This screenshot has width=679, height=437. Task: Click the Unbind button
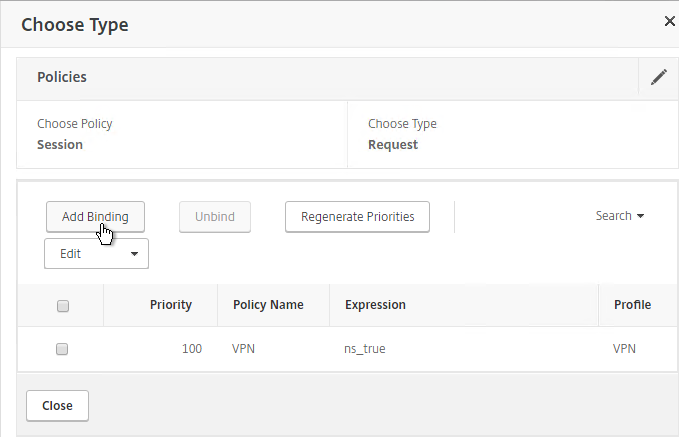click(x=215, y=217)
